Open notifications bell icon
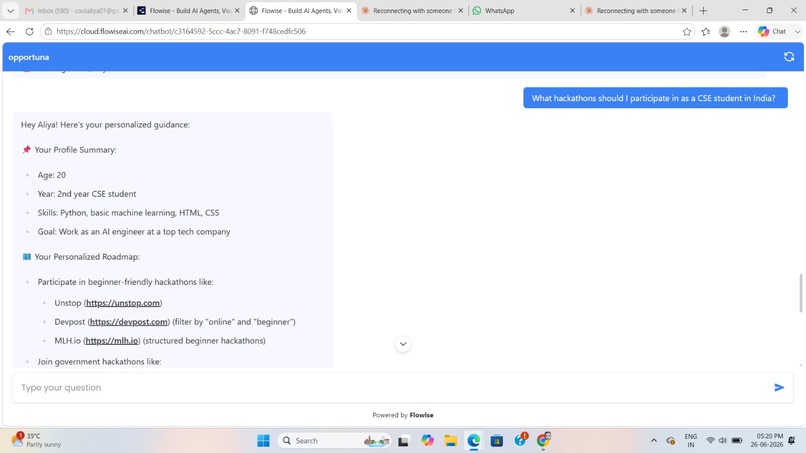The width and height of the screenshot is (806, 453). pyautogui.click(x=792, y=441)
